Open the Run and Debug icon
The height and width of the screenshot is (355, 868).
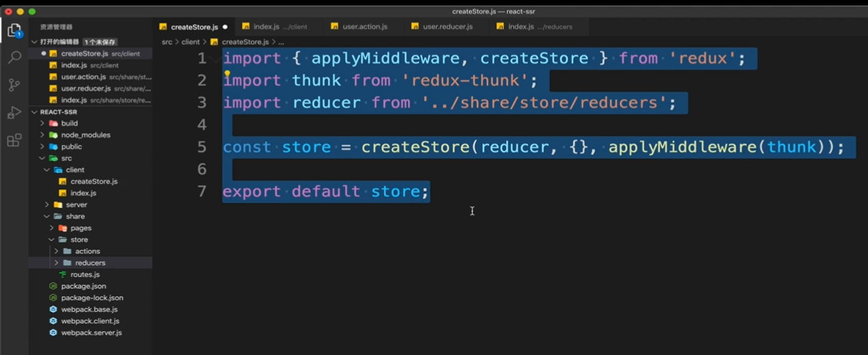[x=14, y=113]
